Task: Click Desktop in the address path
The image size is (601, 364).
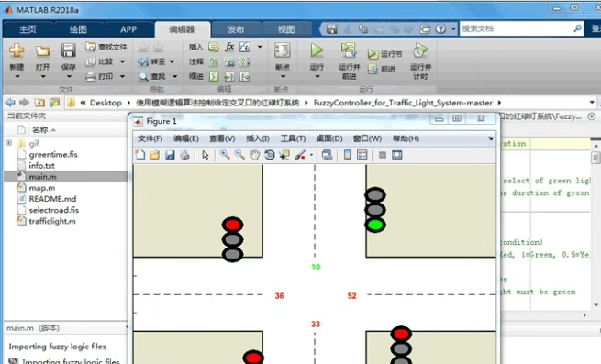Action: click(x=106, y=103)
